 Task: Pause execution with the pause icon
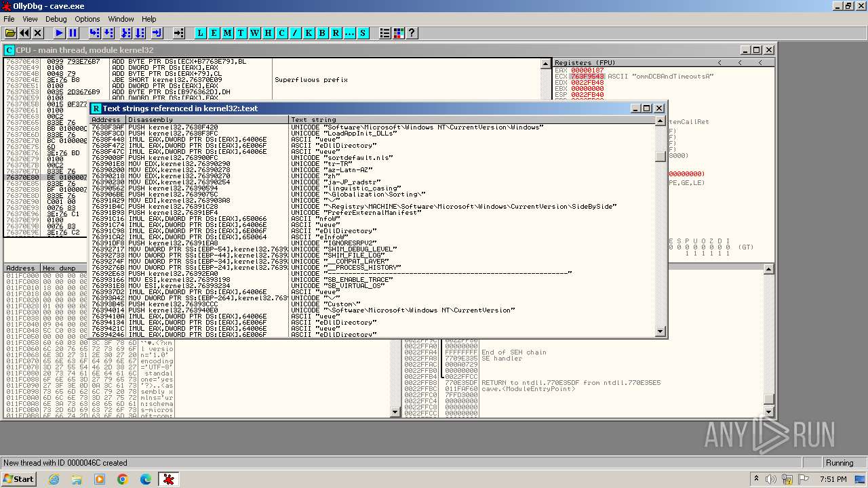(x=73, y=33)
